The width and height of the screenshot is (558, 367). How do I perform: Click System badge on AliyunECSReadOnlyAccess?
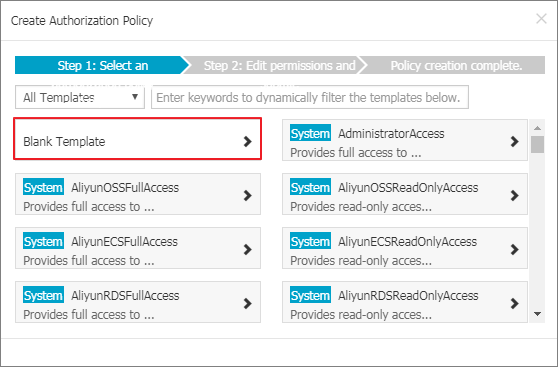[310, 241]
